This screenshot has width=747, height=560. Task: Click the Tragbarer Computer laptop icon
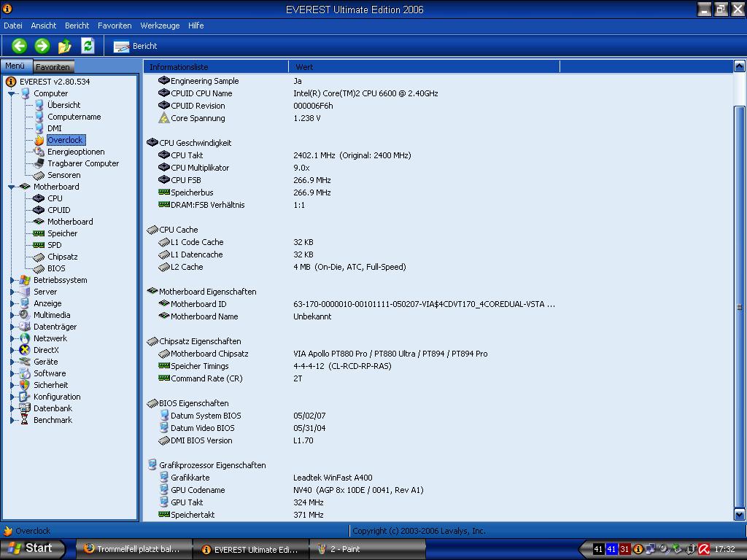(x=39, y=163)
